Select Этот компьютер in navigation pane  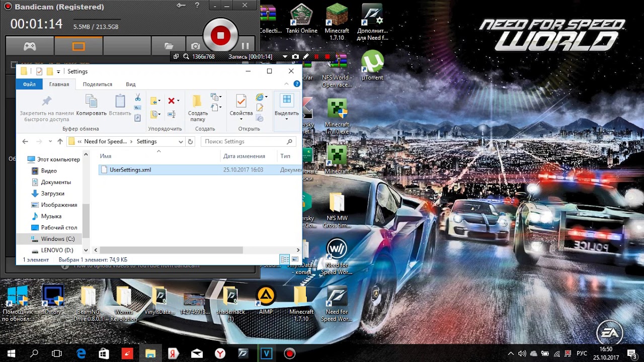tap(53, 159)
